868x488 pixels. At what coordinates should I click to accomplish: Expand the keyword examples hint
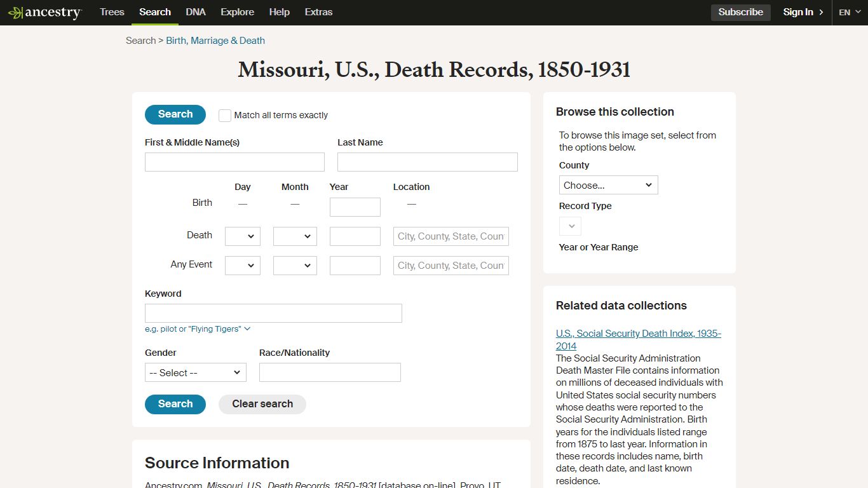tap(198, 329)
